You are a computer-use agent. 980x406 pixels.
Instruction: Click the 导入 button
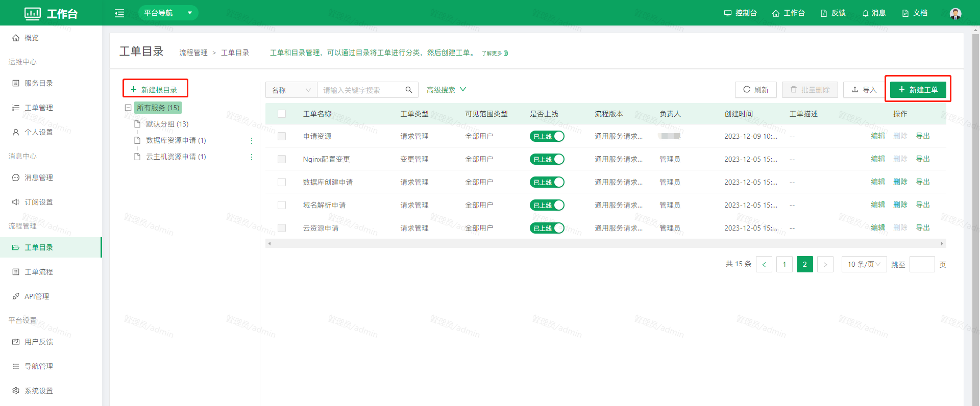pos(864,90)
